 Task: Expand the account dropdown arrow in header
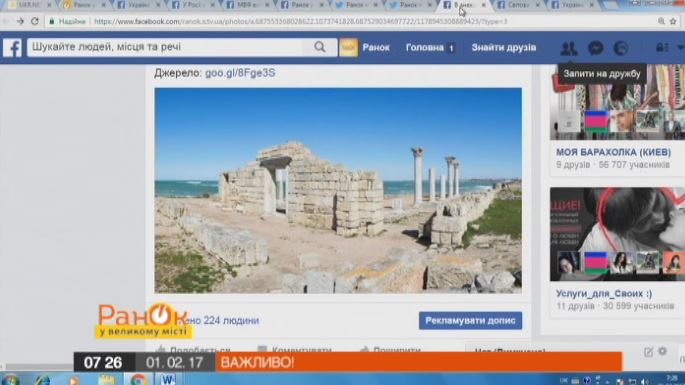tap(680, 48)
